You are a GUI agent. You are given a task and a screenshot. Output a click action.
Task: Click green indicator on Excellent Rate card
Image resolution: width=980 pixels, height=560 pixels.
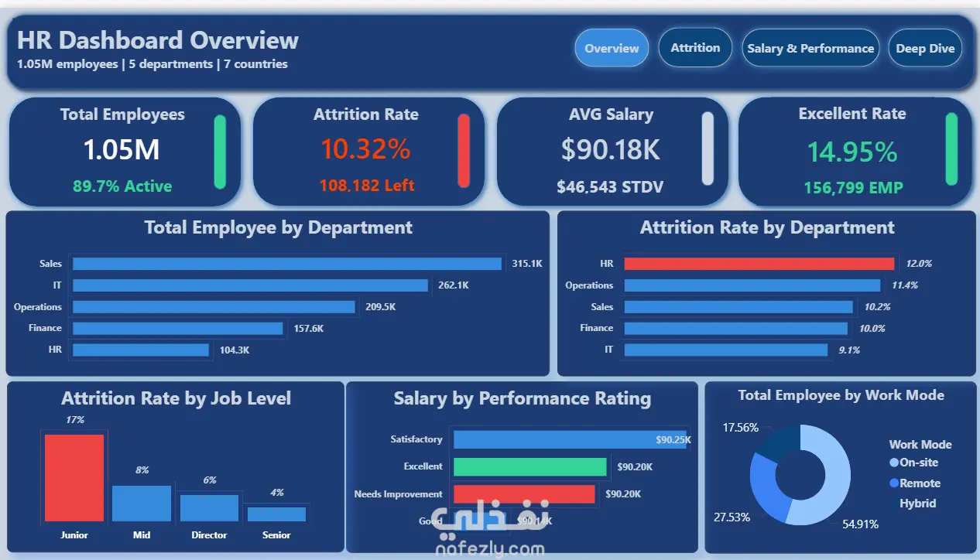951,149
